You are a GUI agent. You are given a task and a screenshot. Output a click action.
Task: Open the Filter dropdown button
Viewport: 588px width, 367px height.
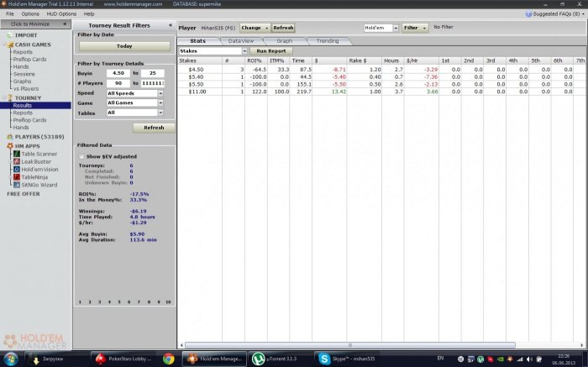pyautogui.click(x=415, y=28)
